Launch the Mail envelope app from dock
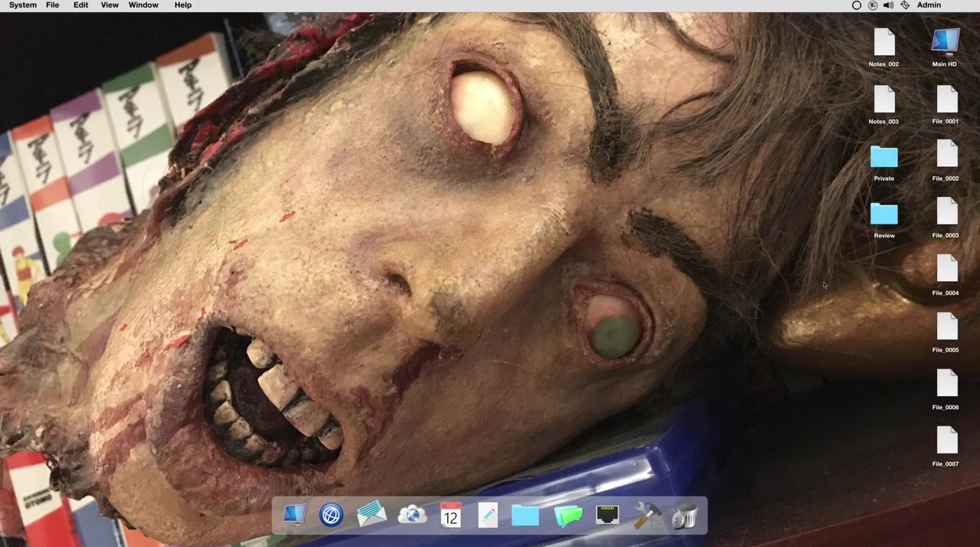 click(x=371, y=516)
